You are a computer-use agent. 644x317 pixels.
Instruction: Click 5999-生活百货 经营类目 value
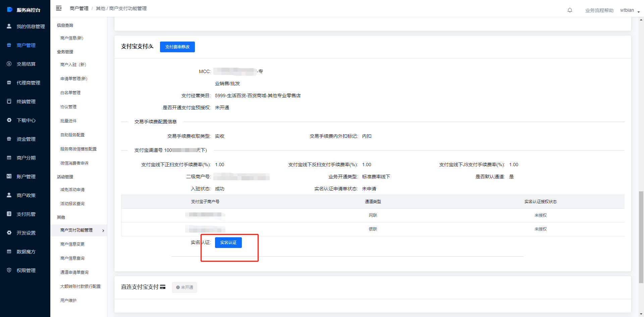tap(258, 96)
